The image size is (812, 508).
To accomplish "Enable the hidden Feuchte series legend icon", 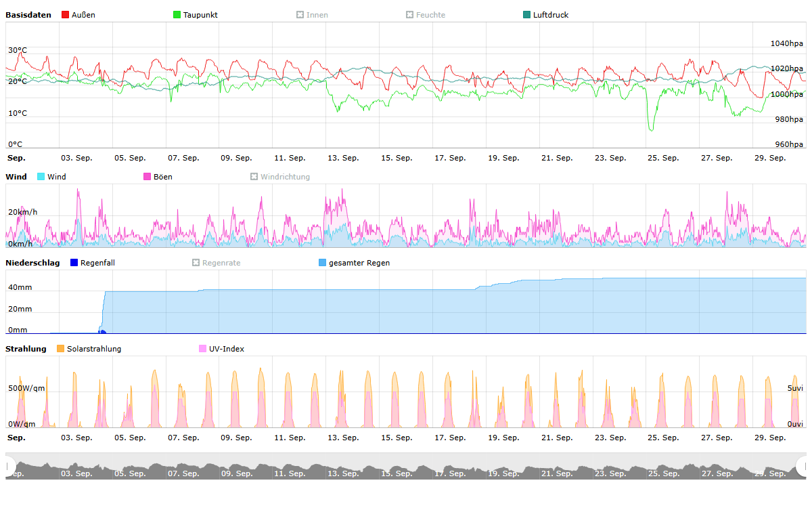I will point(409,15).
